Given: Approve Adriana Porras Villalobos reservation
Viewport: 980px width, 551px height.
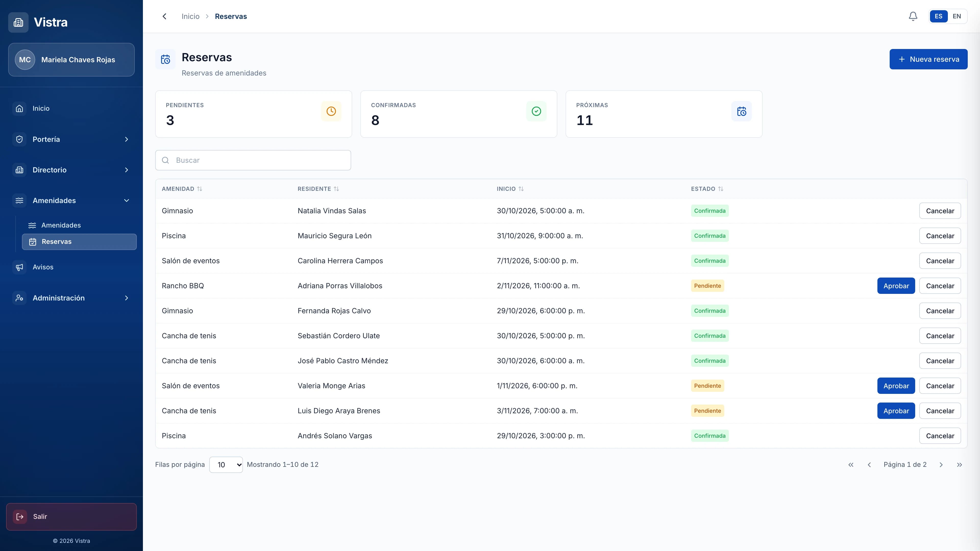Looking at the screenshot, I should [896, 286].
